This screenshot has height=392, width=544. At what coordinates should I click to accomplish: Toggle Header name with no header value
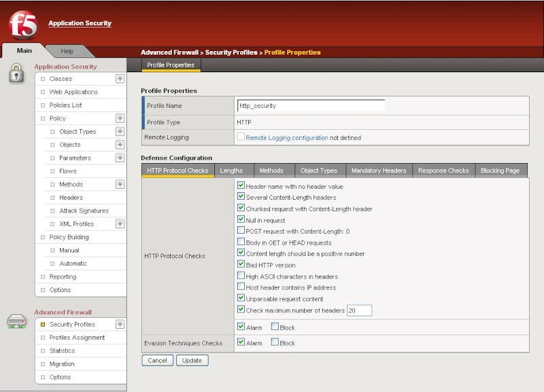[241, 185]
